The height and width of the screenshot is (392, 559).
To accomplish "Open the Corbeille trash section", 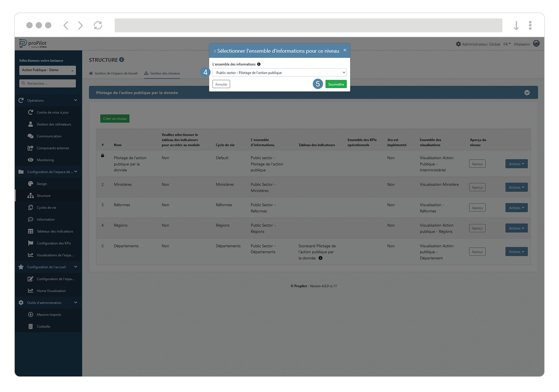I will pyautogui.click(x=43, y=326).
